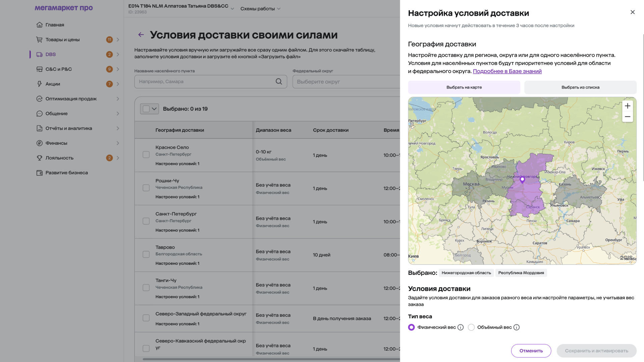This screenshot has width=644, height=362.
Task: Switch to Выбрать на карте tab
Action: point(464,87)
